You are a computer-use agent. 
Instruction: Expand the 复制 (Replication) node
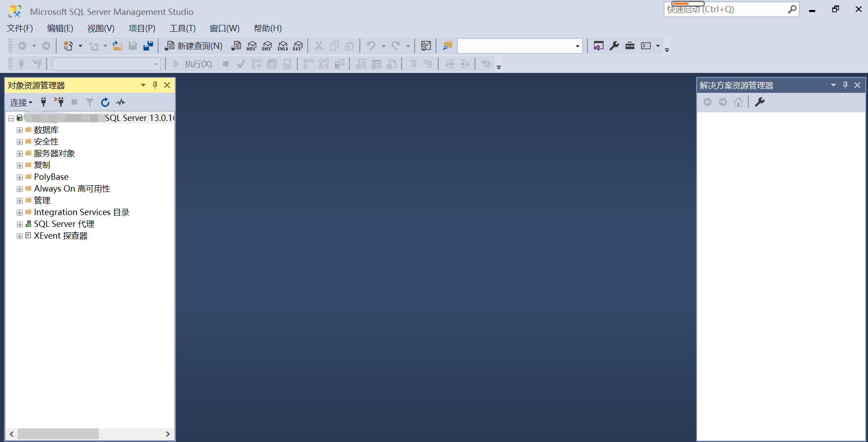[19, 165]
